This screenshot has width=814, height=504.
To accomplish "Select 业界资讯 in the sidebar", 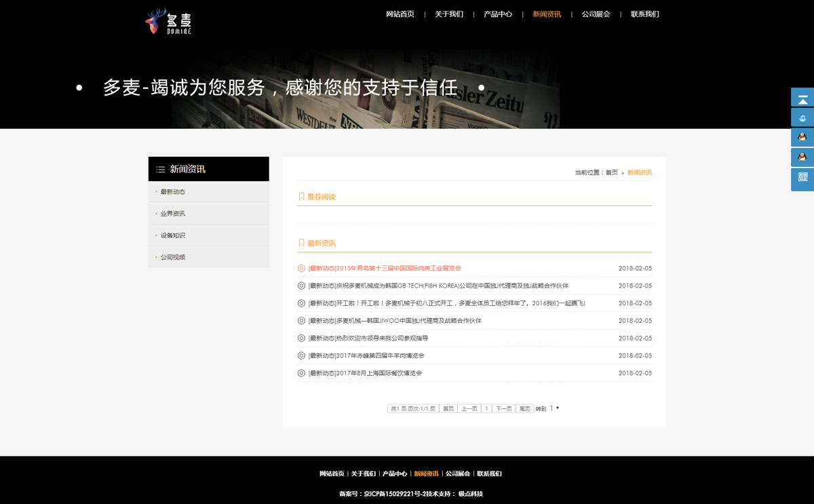I will pyautogui.click(x=173, y=214).
